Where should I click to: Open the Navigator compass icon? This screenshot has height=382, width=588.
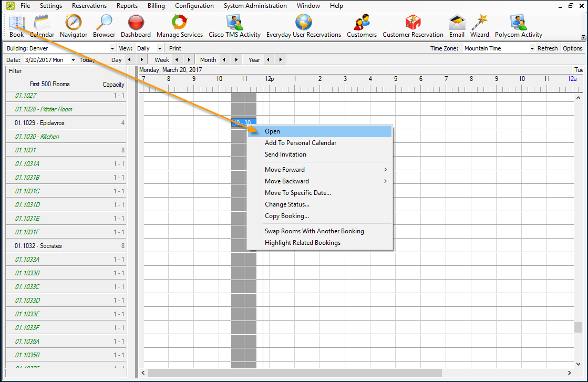[x=74, y=23]
